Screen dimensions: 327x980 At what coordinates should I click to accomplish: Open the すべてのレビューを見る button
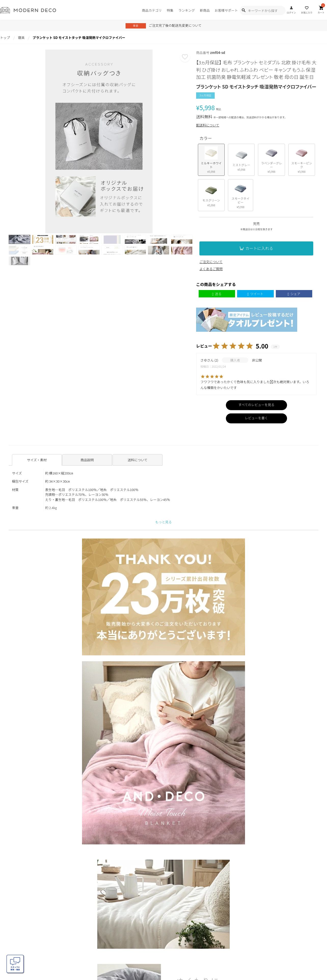[x=256, y=405]
